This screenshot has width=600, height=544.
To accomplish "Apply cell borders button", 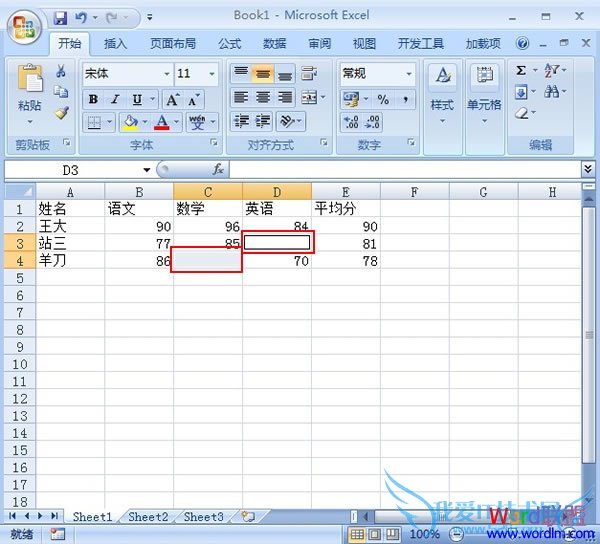I will pyautogui.click(x=94, y=122).
